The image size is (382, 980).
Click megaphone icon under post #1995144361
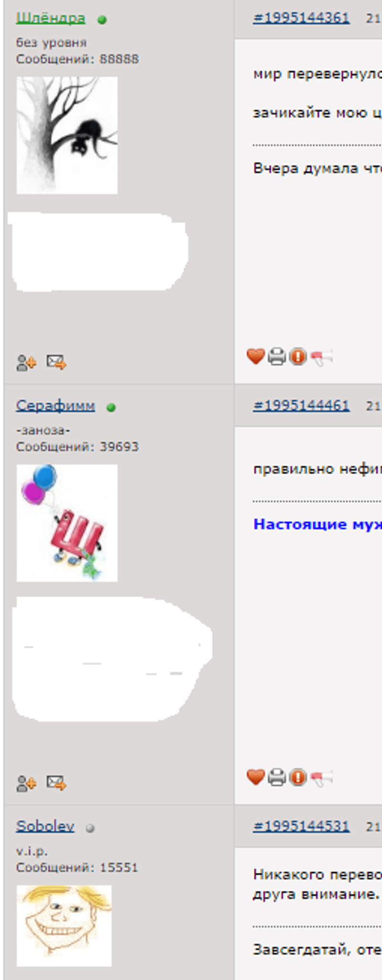click(x=321, y=357)
